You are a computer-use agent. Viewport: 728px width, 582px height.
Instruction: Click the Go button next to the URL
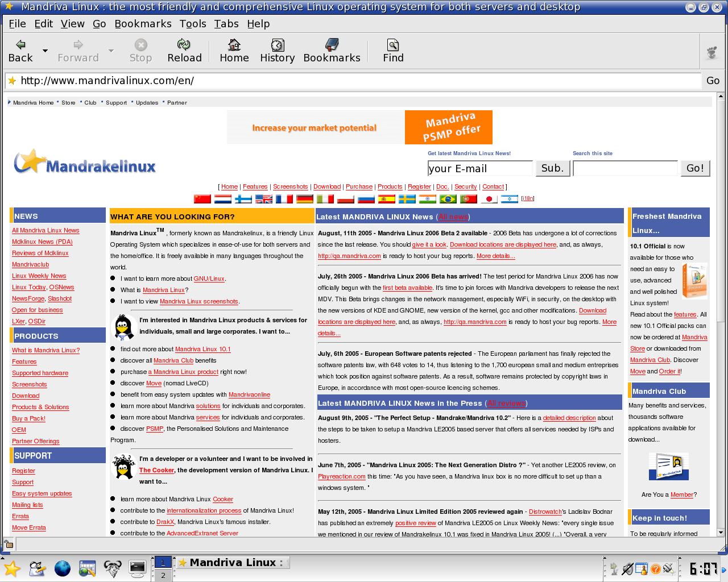[713, 81]
